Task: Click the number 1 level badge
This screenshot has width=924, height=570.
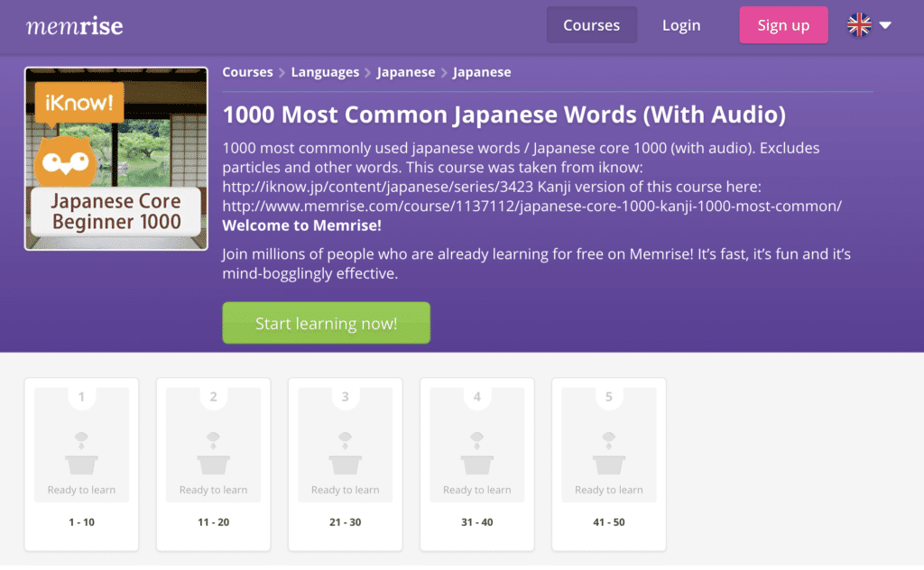Action: click(81, 397)
